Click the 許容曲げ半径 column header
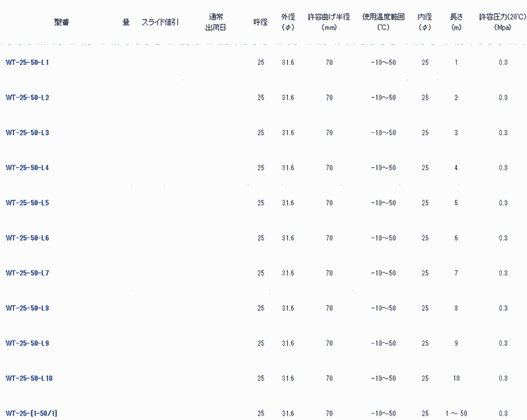The image size is (527, 420). (x=329, y=22)
